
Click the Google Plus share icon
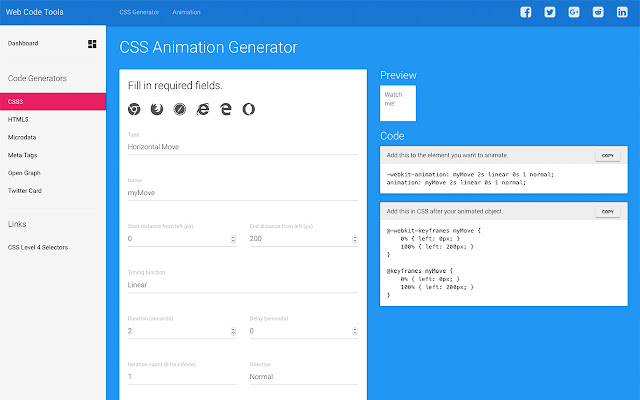click(574, 12)
